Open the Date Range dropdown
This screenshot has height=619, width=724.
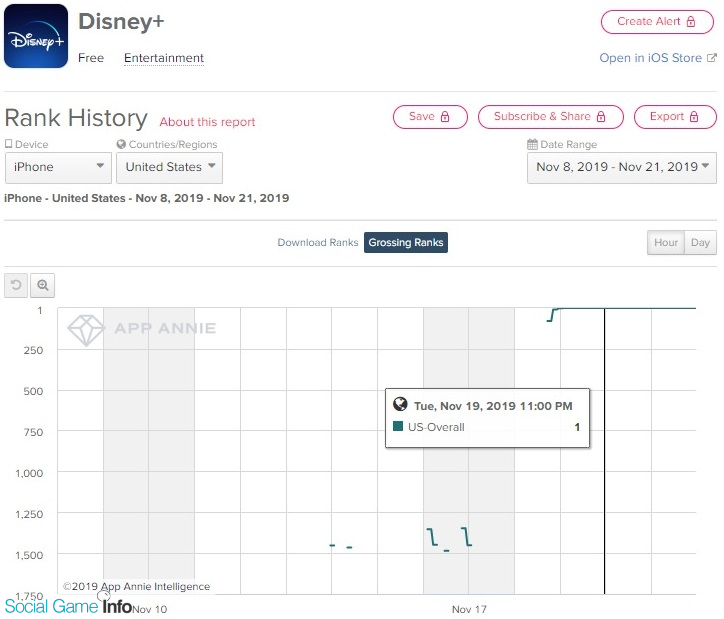(x=621, y=167)
